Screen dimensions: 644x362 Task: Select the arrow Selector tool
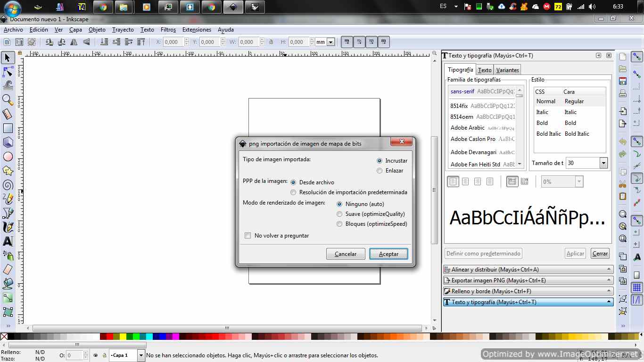[x=8, y=58]
